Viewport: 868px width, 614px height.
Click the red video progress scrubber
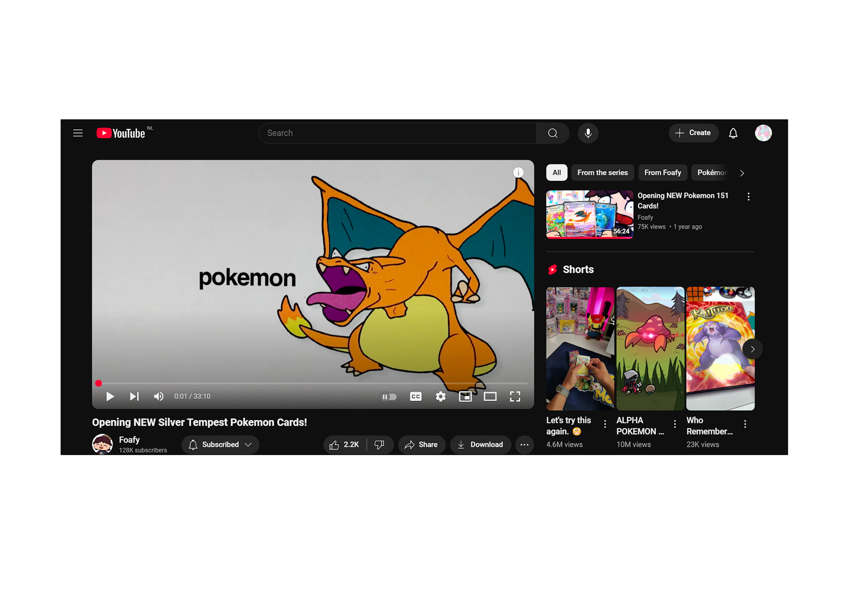point(99,383)
